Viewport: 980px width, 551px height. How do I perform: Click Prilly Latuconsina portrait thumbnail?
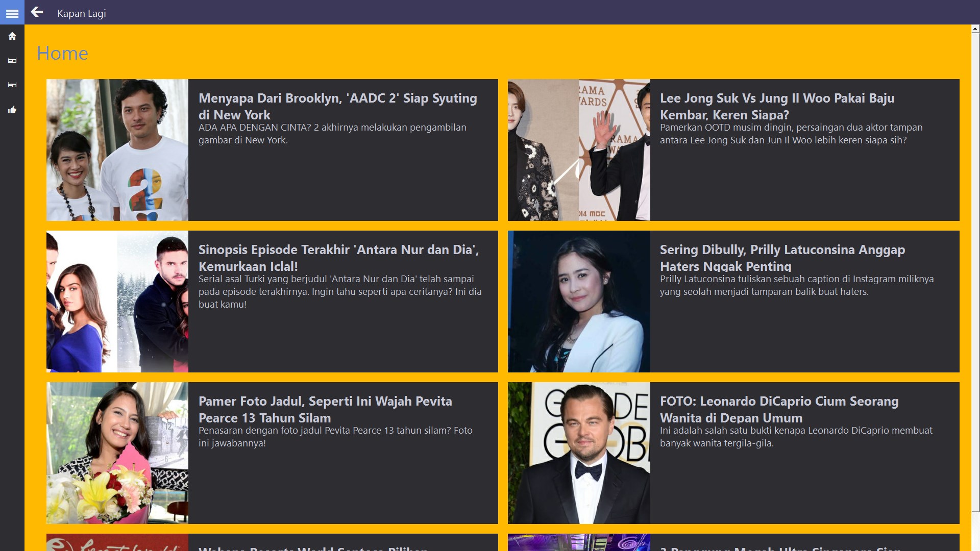pyautogui.click(x=579, y=302)
